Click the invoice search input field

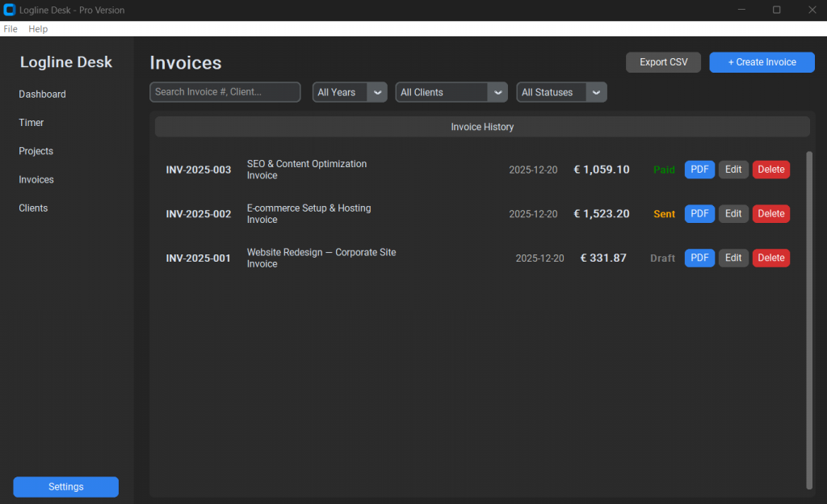click(225, 92)
